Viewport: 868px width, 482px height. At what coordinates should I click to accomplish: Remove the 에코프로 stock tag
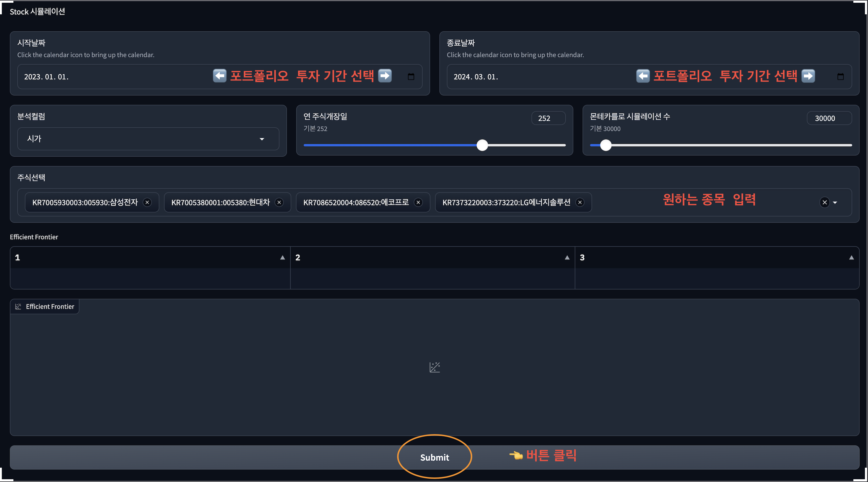point(418,202)
